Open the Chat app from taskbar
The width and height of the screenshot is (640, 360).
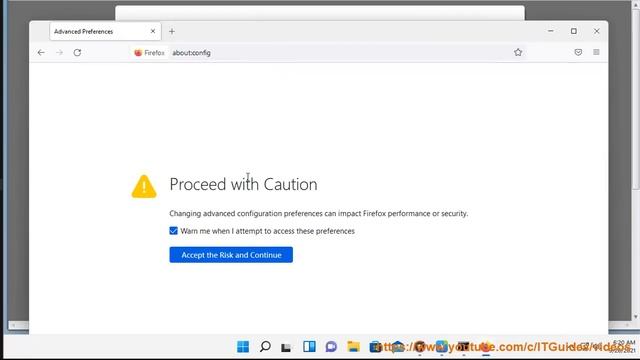coord(331,347)
